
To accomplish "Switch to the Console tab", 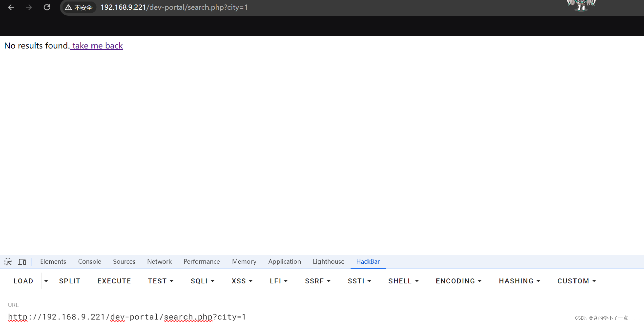I will click(89, 262).
